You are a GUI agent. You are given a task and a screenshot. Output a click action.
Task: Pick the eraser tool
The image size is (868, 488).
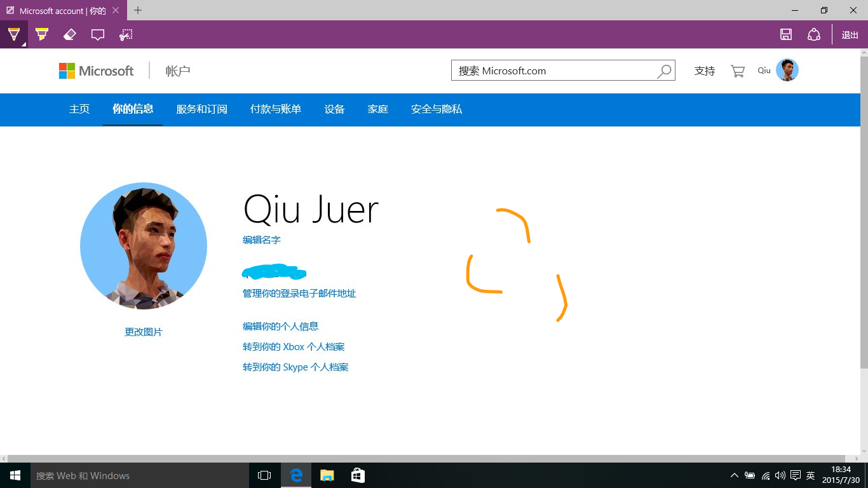tap(70, 33)
